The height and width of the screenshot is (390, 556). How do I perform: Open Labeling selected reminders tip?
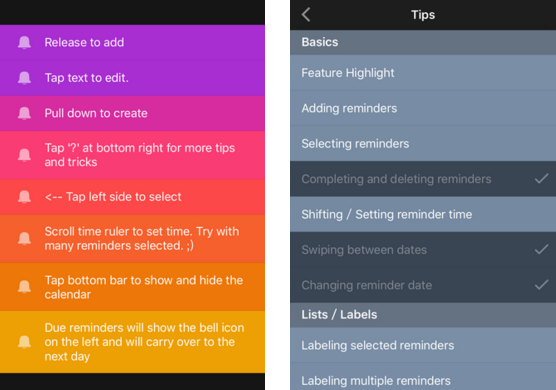tap(423, 345)
